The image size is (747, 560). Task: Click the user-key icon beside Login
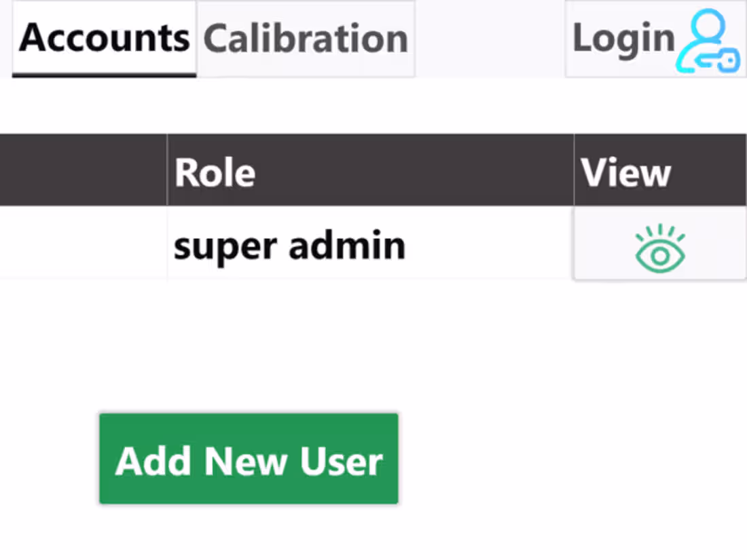coord(709,41)
